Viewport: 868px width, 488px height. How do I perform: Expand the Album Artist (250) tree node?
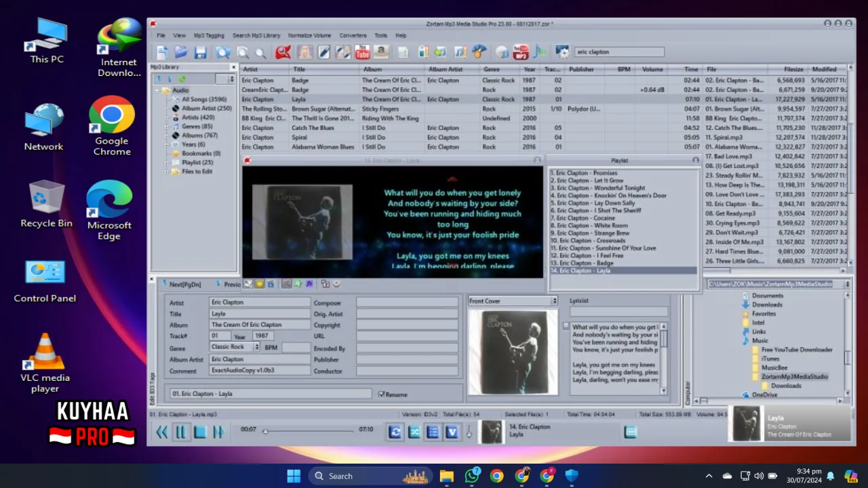[x=166, y=108]
